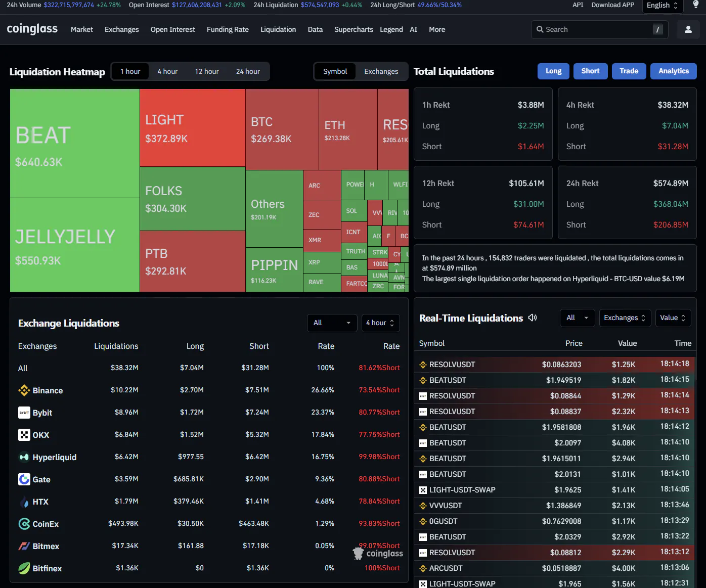The image size is (706, 588).
Task: Select the 1 hour heatmap range
Action: click(130, 71)
